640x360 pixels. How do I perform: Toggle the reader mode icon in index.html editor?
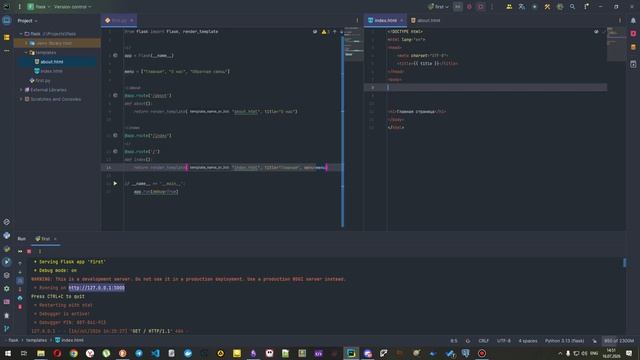pos(596,31)
